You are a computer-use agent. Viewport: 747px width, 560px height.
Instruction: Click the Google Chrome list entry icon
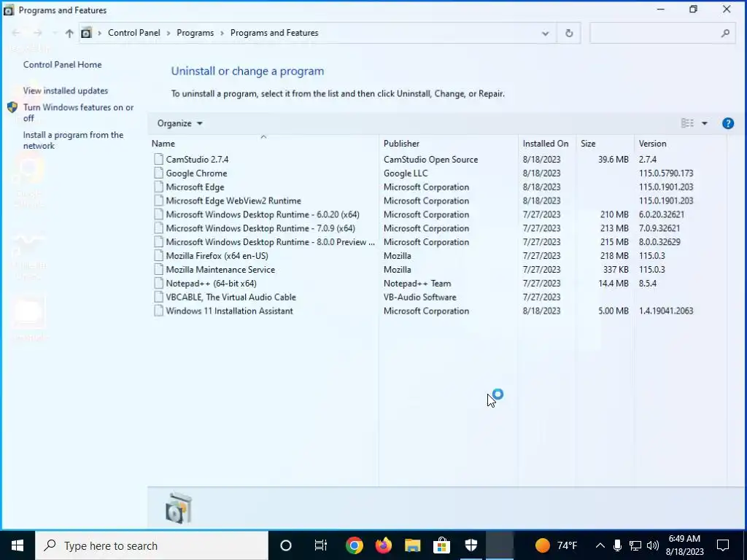point(158,174)
